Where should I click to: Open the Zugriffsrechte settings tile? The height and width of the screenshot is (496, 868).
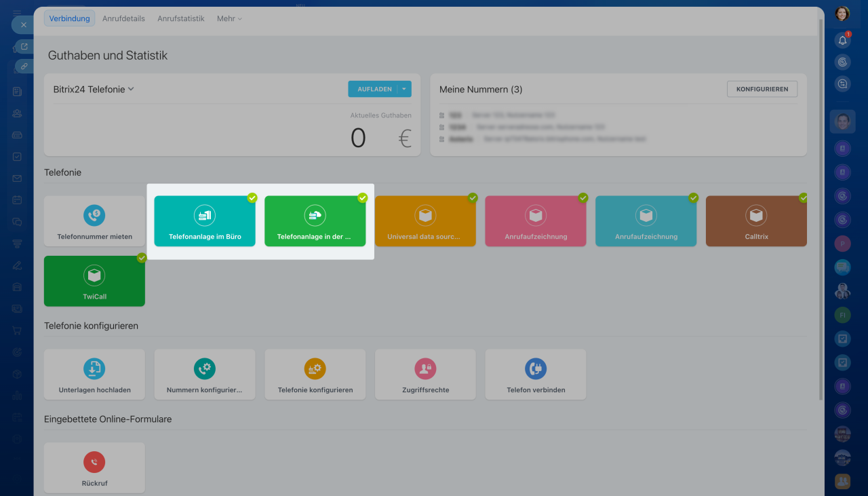click(425, 375)
